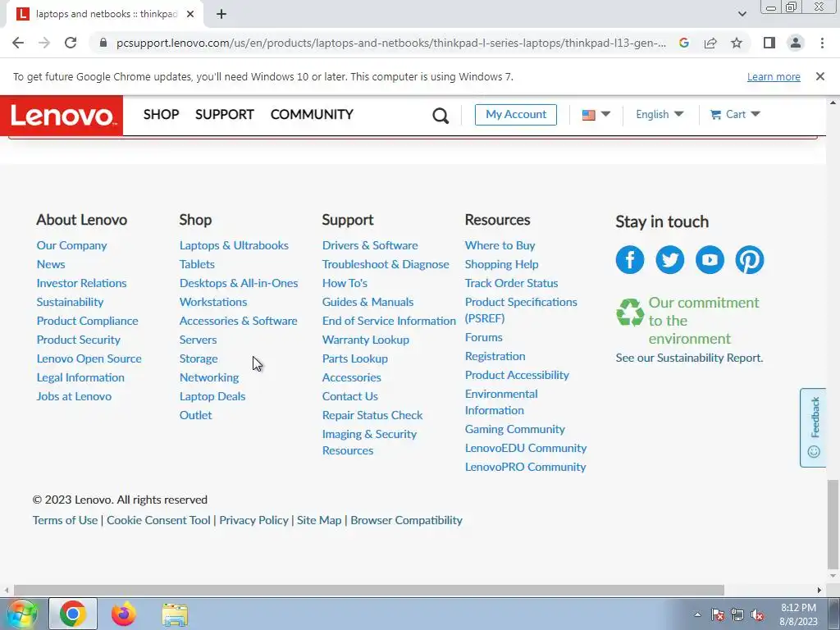Open the English language dropdown
This screenshot has width=840, height=630.
(660, 115)
